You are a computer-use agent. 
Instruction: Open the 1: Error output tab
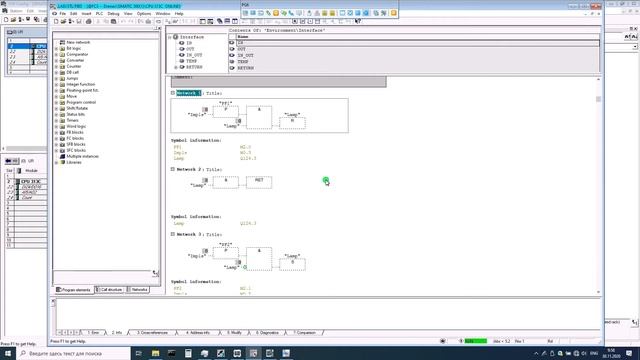[x=93, y=333]
